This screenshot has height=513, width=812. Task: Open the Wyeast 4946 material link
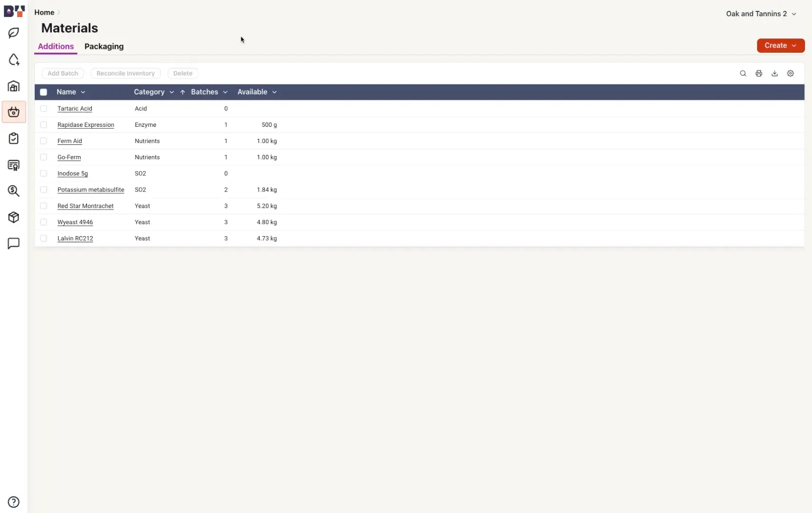click(x=75, y=222)
